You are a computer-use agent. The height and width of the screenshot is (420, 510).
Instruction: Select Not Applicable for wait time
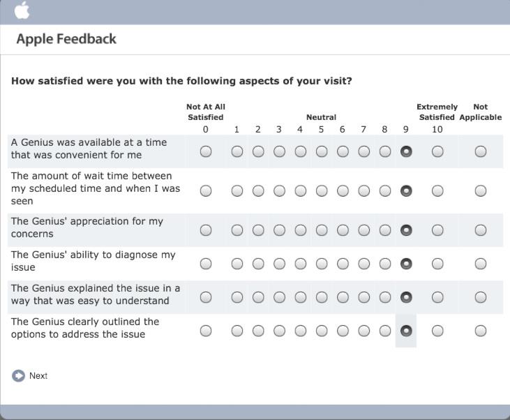(x=481, y=190)
